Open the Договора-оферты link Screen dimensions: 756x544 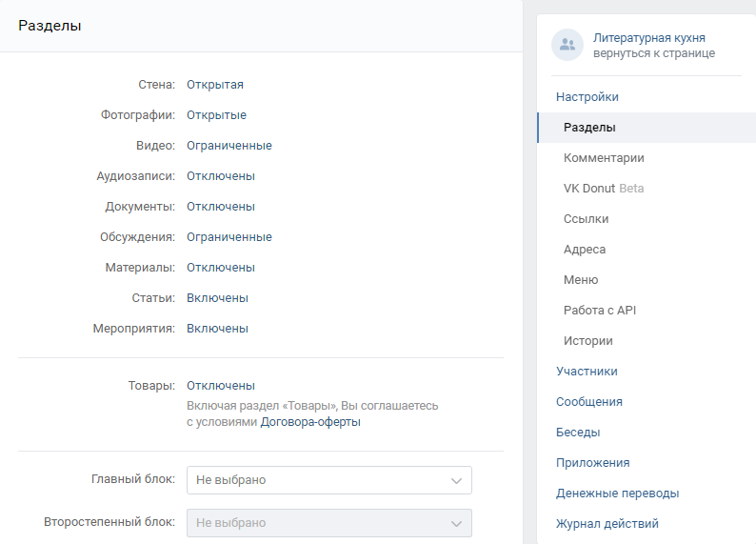pos(310,422)
